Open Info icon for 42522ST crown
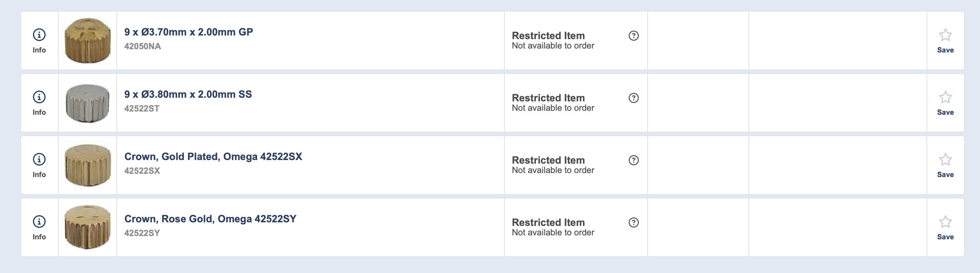 (x=39, y=97)
